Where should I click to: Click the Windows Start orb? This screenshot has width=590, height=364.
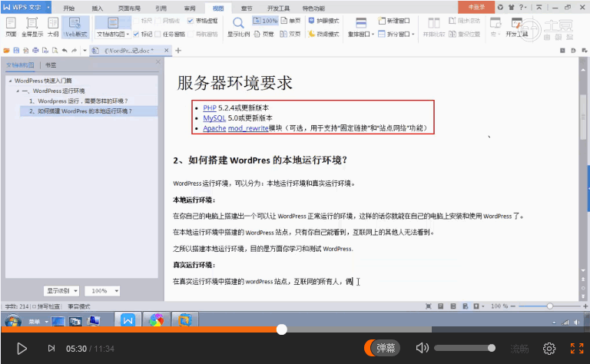coord(13,322)
